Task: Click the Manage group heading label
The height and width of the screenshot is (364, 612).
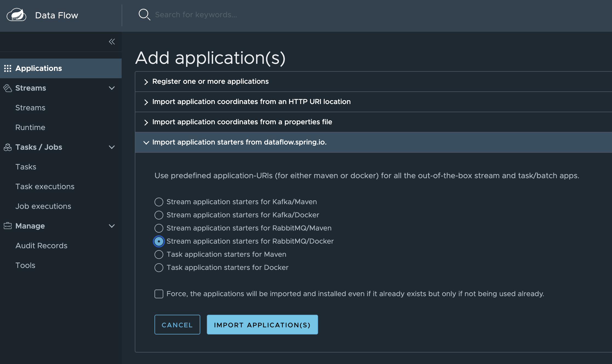Action: coord(30,226)
